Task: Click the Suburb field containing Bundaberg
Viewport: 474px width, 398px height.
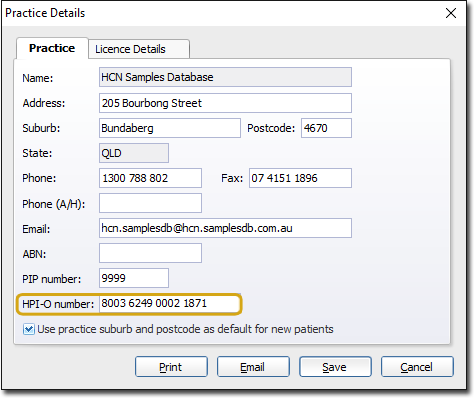Action: [x=170, y=128]
